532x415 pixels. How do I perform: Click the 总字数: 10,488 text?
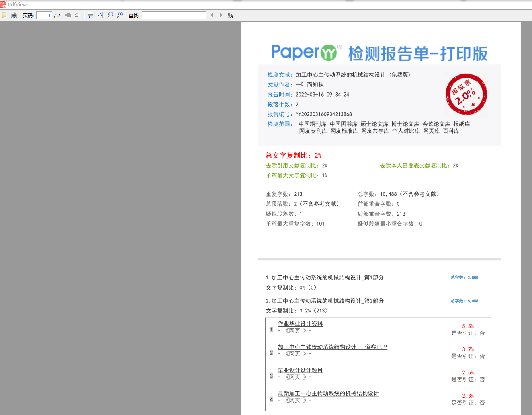(x=377, y=194)
